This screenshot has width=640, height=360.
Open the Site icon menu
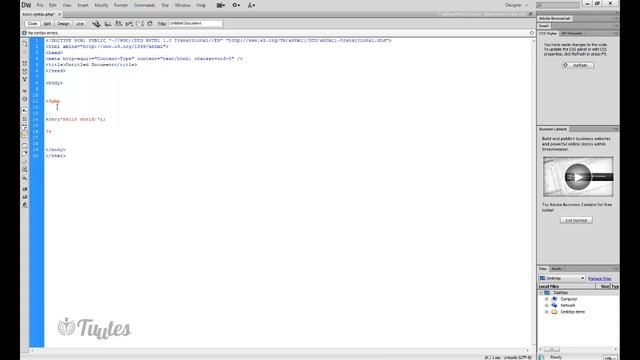(x=251, y=5)
